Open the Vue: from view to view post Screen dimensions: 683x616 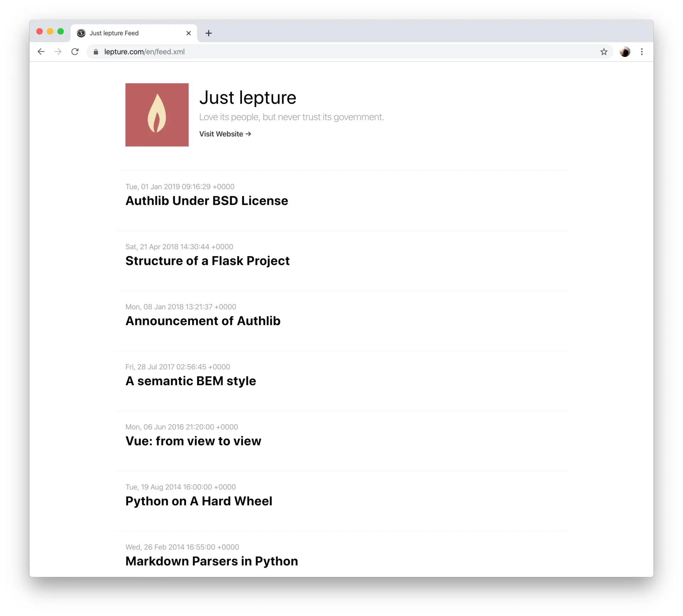coord(193,441)
